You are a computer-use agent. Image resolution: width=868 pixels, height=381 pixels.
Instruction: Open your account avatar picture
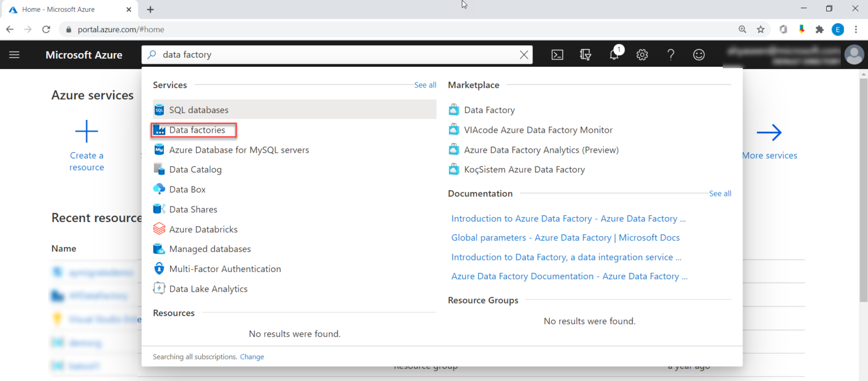pos(854,54)
